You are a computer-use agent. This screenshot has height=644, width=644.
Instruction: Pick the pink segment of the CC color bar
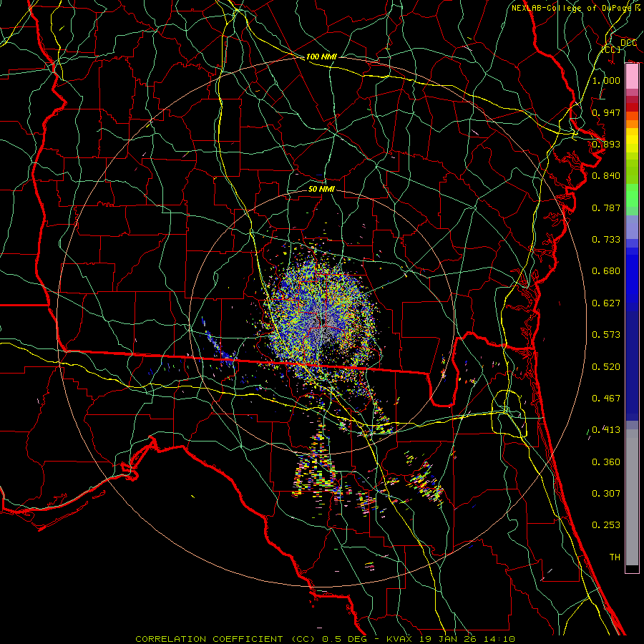point(632,77)
